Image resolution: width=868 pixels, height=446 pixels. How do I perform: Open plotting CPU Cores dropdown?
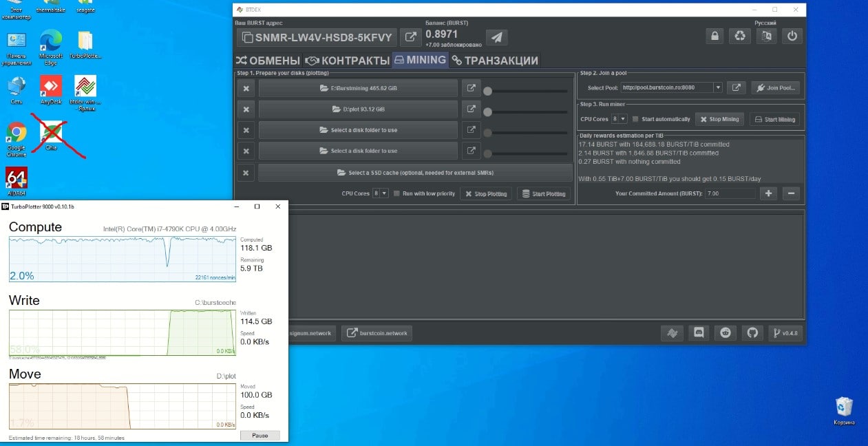click(x=380, y=193)
